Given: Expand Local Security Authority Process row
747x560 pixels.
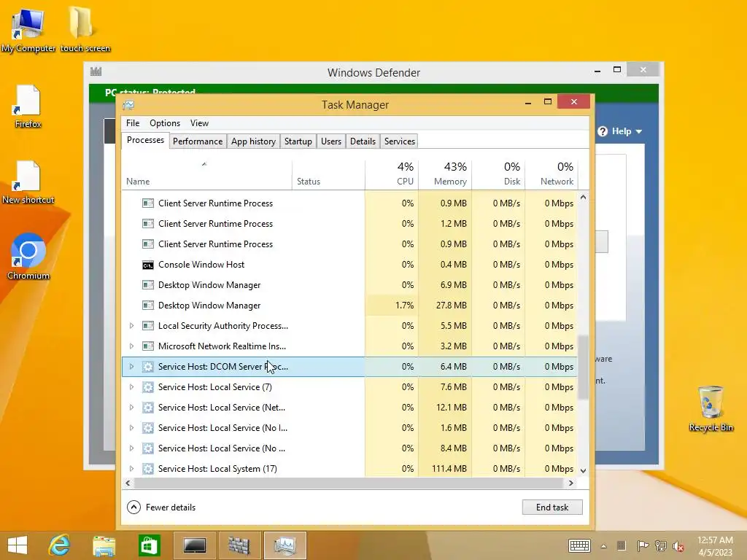Looking at the screenshot, I should pyautogui.click(x=131, y=326).
